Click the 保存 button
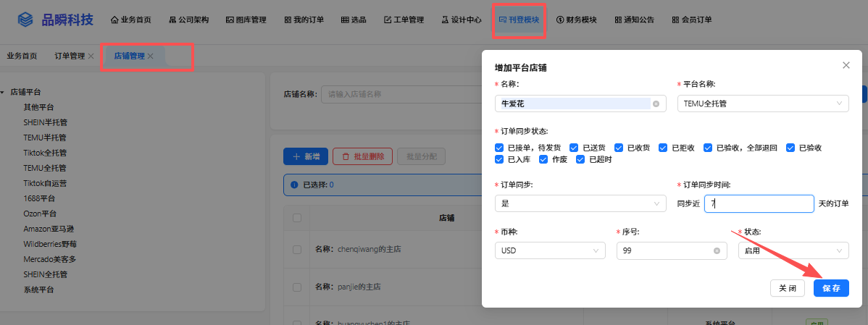Viewport: 868px width, 325px height. pos(831,288)
